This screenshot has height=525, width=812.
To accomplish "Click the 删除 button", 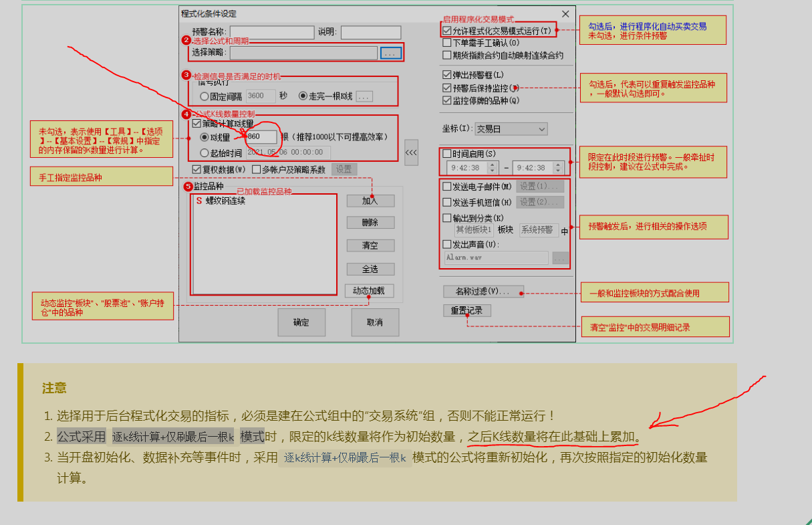I will coord(370,223).
